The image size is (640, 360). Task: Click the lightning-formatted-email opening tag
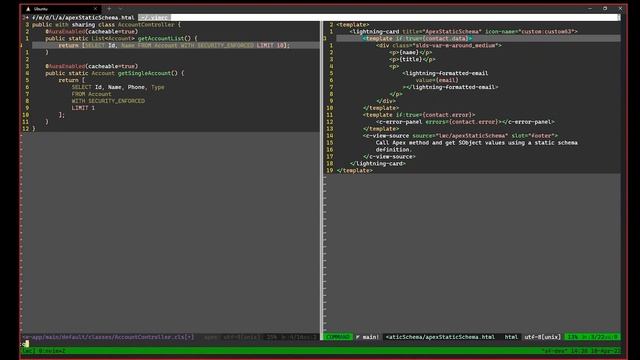coord(445,73)
